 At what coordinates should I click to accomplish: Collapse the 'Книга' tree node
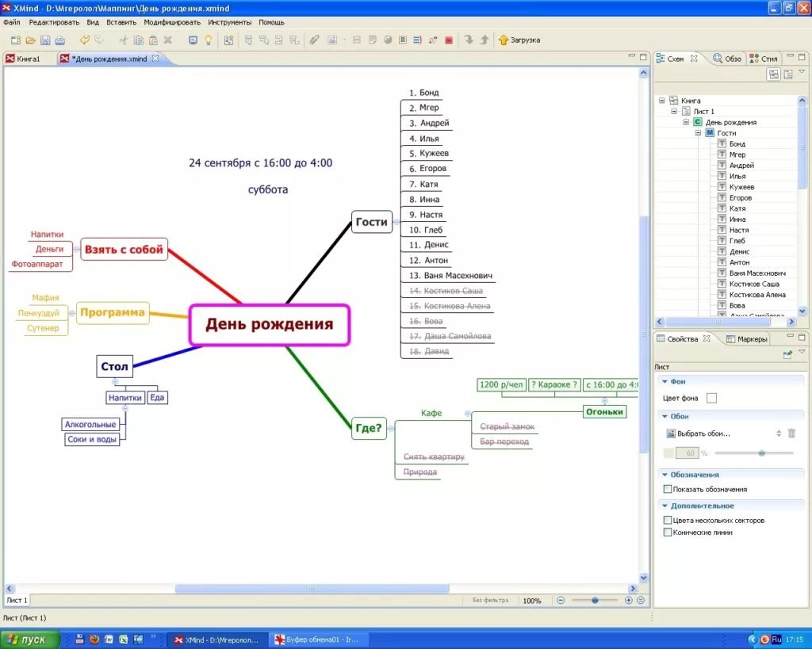click(661, 101)
